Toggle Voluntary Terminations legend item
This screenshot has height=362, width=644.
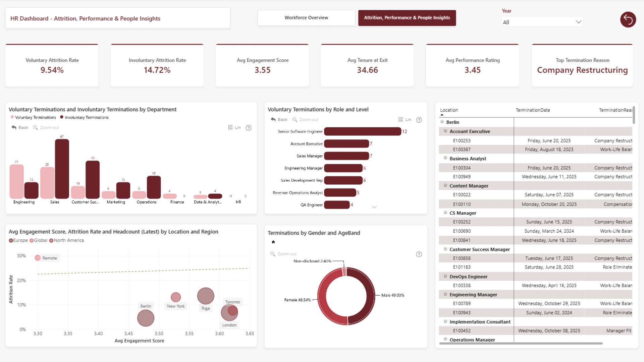[33, 117]
